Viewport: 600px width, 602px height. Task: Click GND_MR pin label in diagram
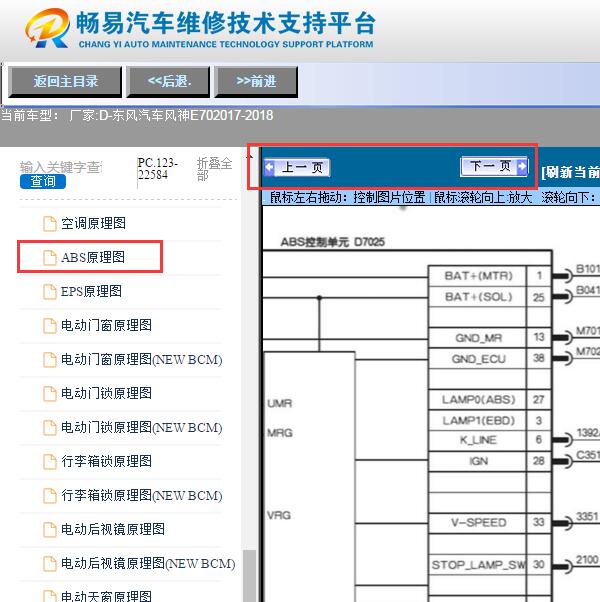pos(478,338)
